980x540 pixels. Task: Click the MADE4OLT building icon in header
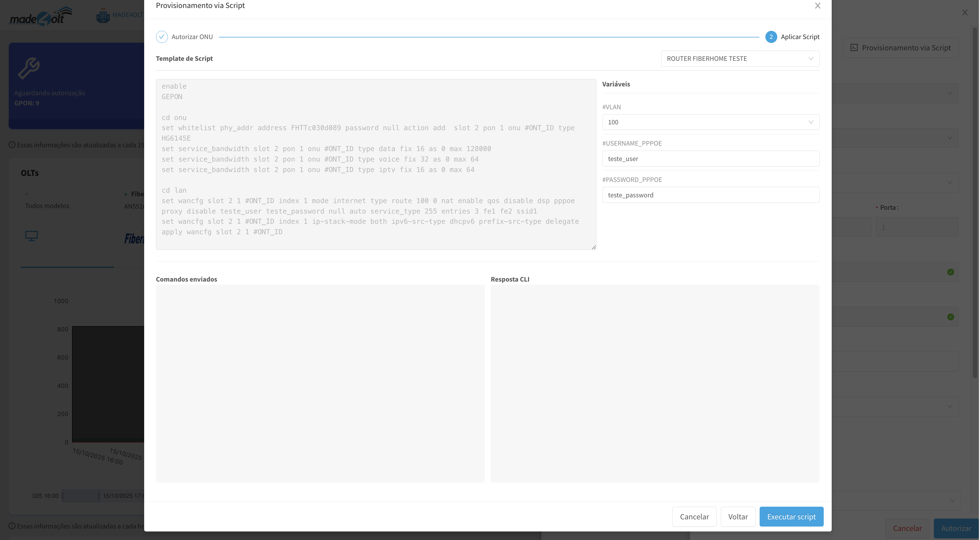tap(103, 16)
